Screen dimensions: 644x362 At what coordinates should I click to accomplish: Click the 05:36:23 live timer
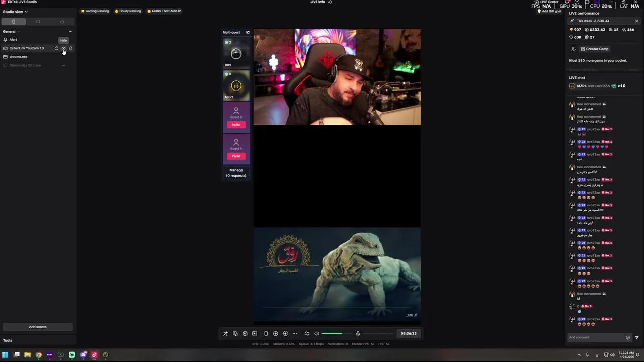point(409,333)
